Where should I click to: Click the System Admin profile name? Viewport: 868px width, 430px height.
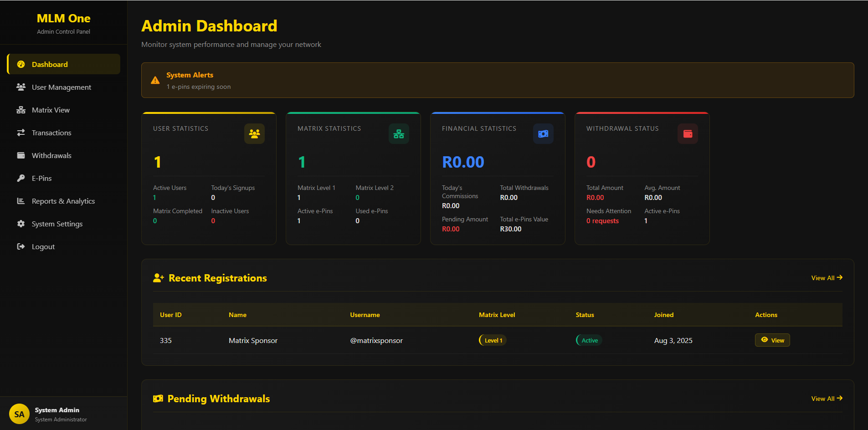click(57, 410)
